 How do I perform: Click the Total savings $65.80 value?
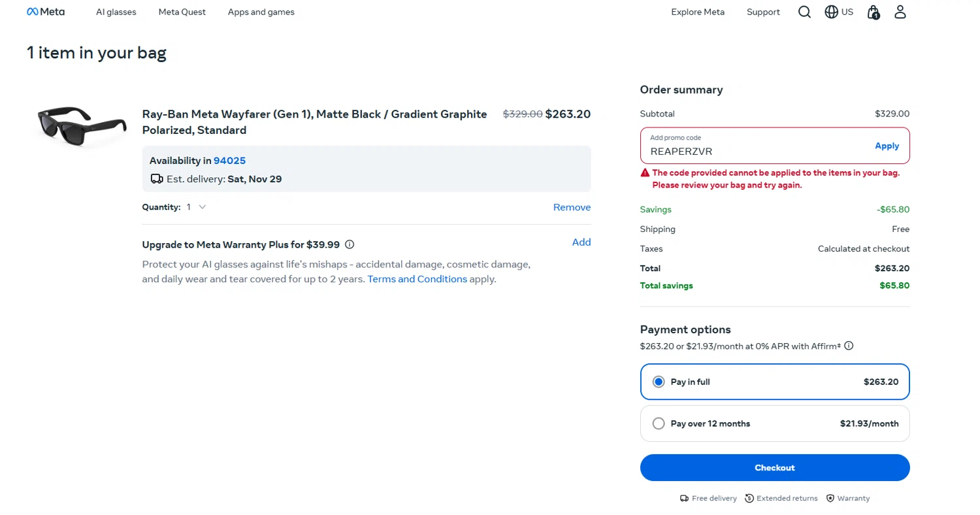894,286
